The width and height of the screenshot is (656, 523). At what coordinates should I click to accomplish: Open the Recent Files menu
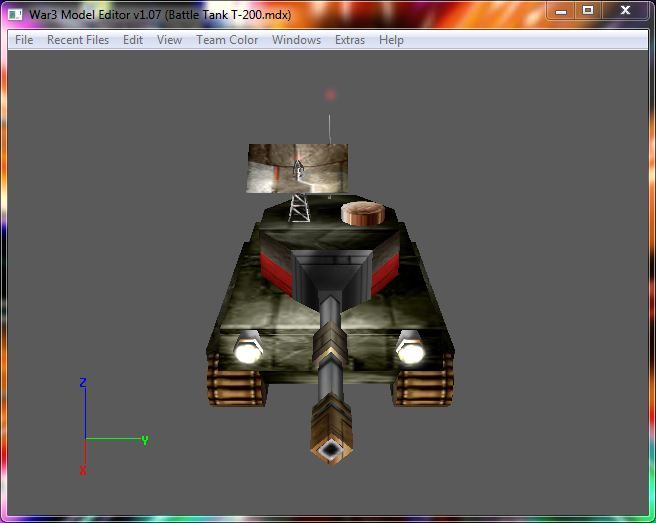78,40
